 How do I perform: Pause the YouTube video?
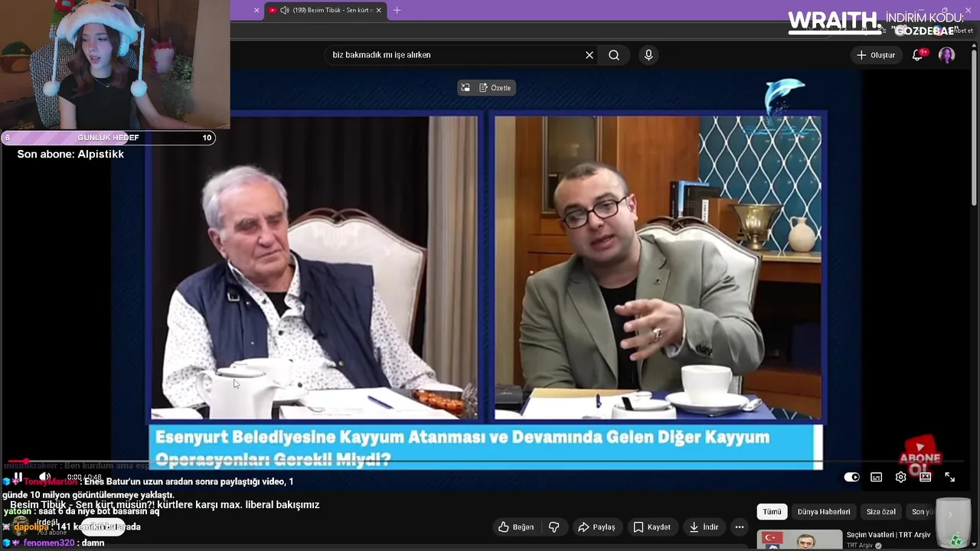[x=18, y=477]
